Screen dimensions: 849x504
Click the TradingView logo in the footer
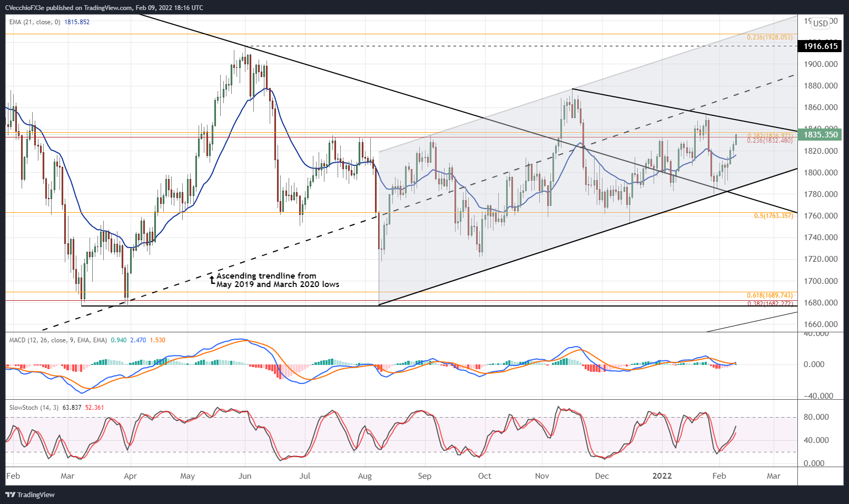point(30,495)
